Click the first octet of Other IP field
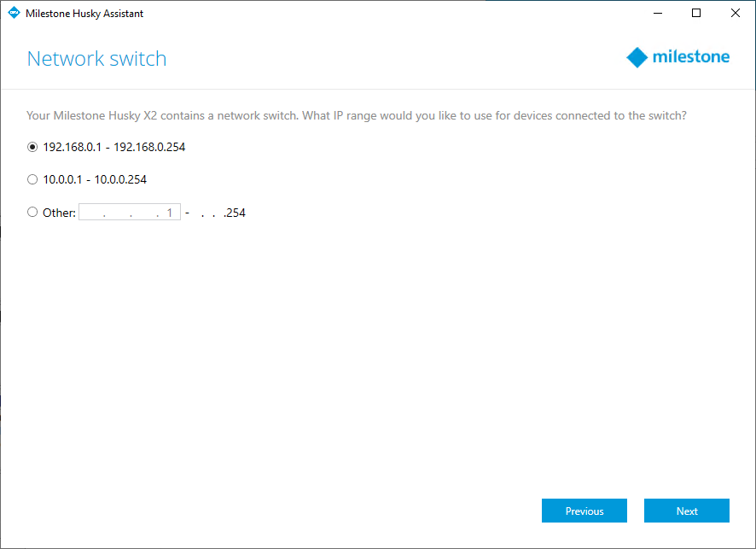 91,213
